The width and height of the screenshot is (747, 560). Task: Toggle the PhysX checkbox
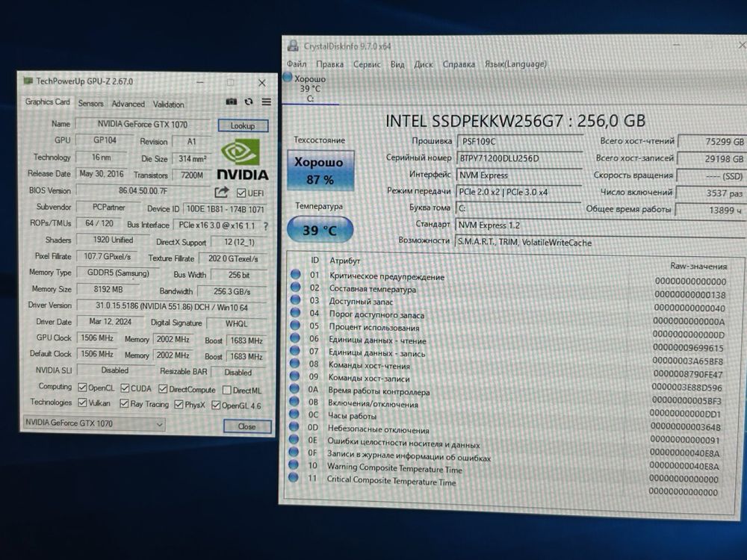[x=179, y=405]
